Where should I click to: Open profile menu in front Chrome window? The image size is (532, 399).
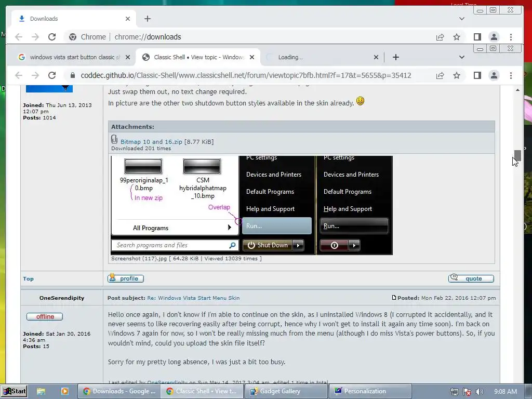point(494,75)
